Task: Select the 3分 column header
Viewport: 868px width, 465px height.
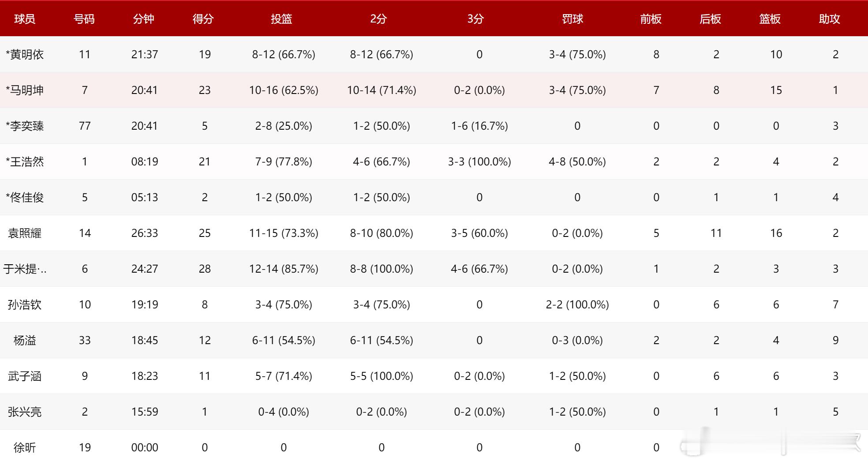Action: click(x=476, y=19)
